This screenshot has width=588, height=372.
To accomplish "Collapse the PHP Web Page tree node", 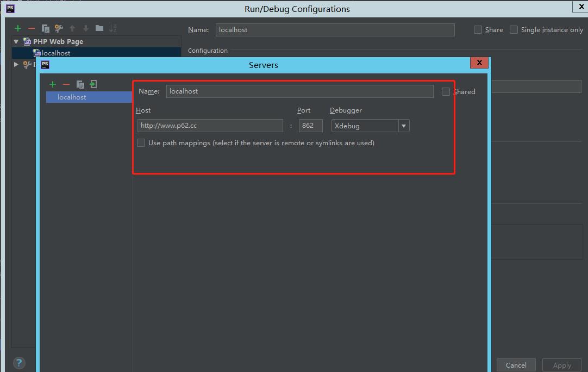I will pos(15,41).
